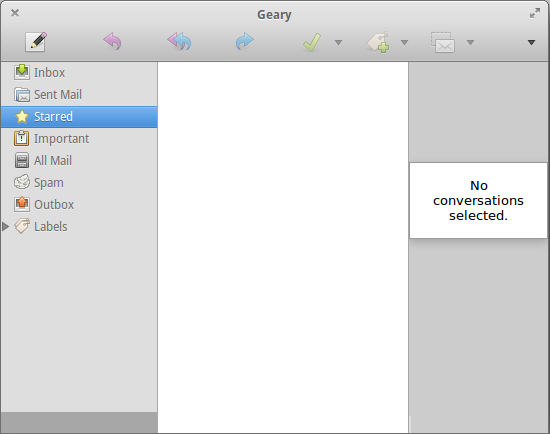Open dropdown arrow beside move envelope icon
The height and width of the screenshot is (434, 550).
point(470,42)
